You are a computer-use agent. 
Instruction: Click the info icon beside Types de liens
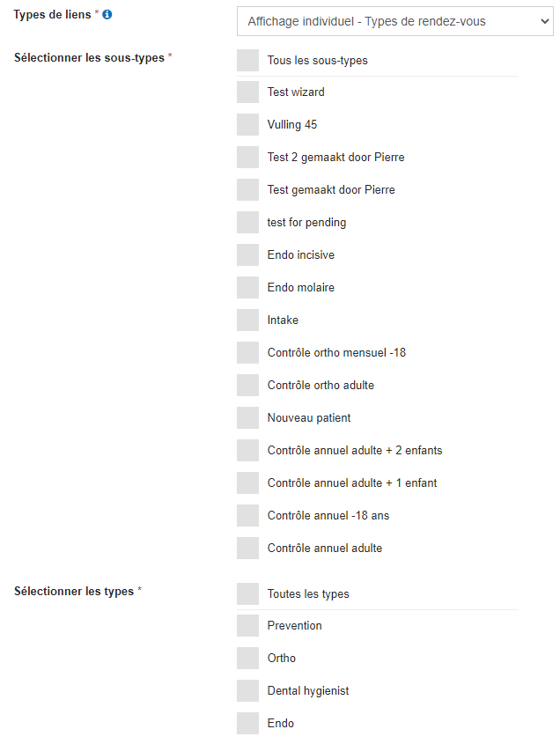coord(107,15)
